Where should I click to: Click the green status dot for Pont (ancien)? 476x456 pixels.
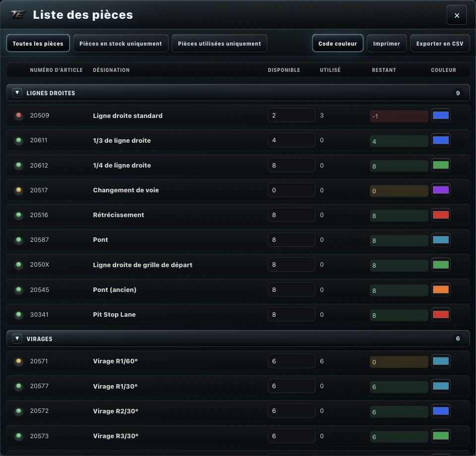pyautogui.click(x=18, y=289)
